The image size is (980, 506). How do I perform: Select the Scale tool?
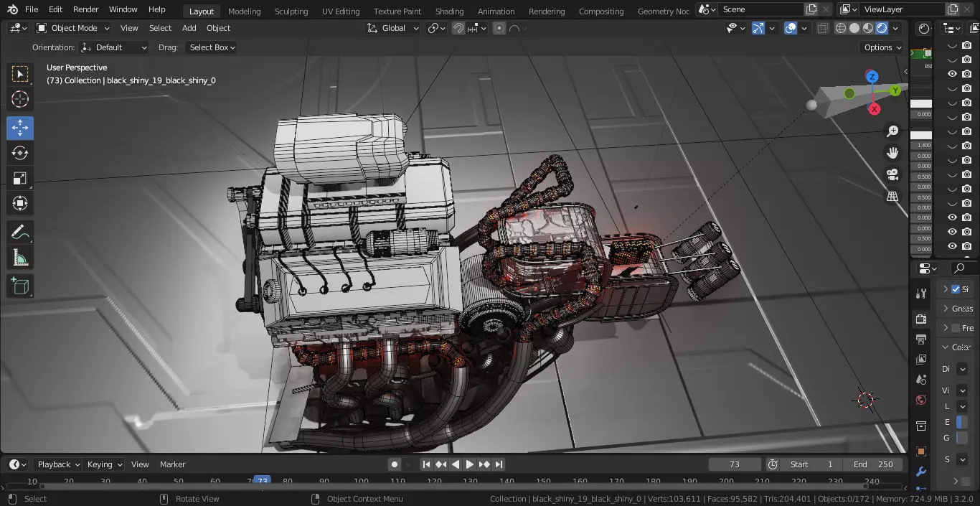tap(20, 178)
